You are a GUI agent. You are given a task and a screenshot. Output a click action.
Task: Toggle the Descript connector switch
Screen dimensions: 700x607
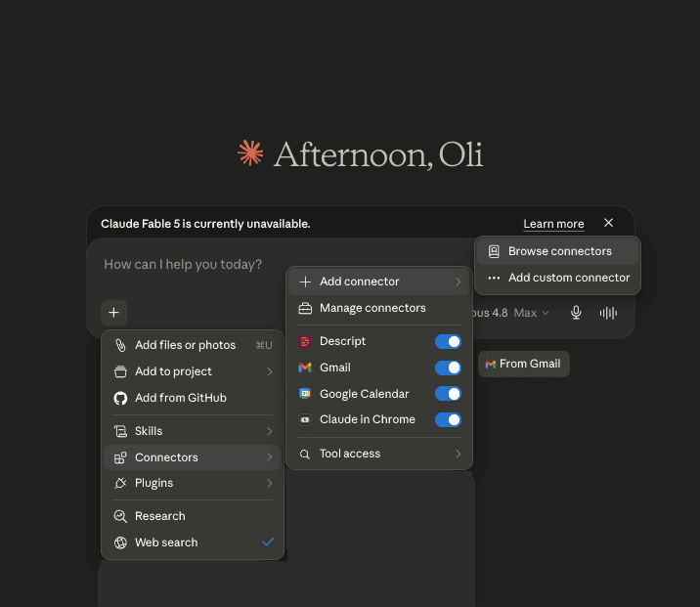pyautogui.click(x=448, y=341)
